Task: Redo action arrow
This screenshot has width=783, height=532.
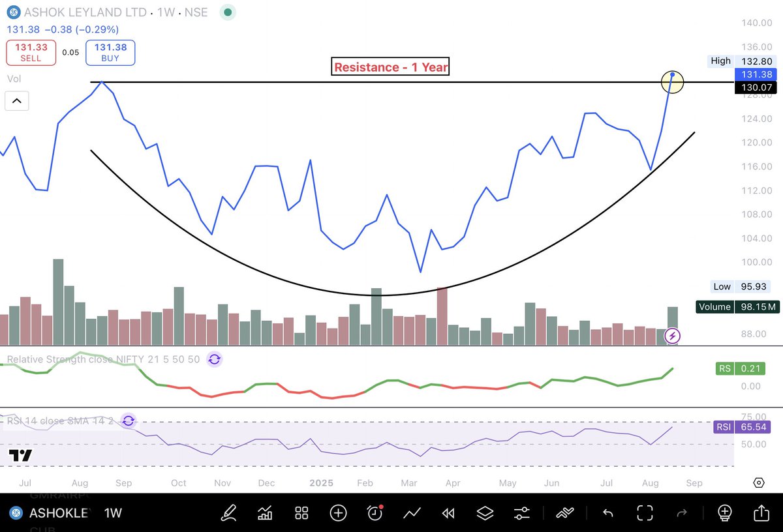Action: click(x=682, y=513)
